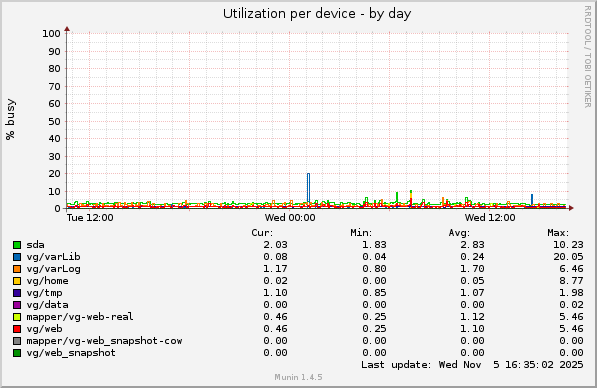Select the vg/data legend label
The height and width of the screenshot is (388, 597).
(x=47, y=305)
